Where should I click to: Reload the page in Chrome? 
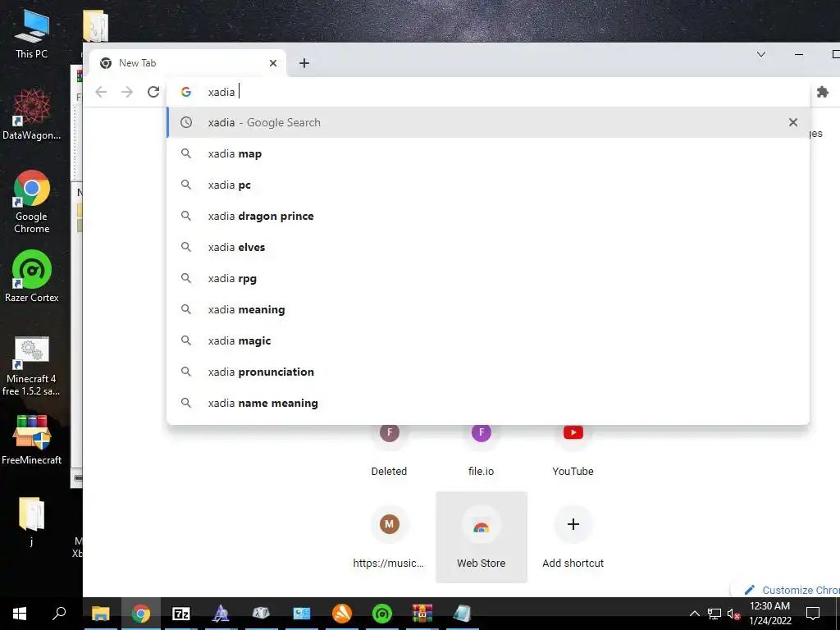153,92
